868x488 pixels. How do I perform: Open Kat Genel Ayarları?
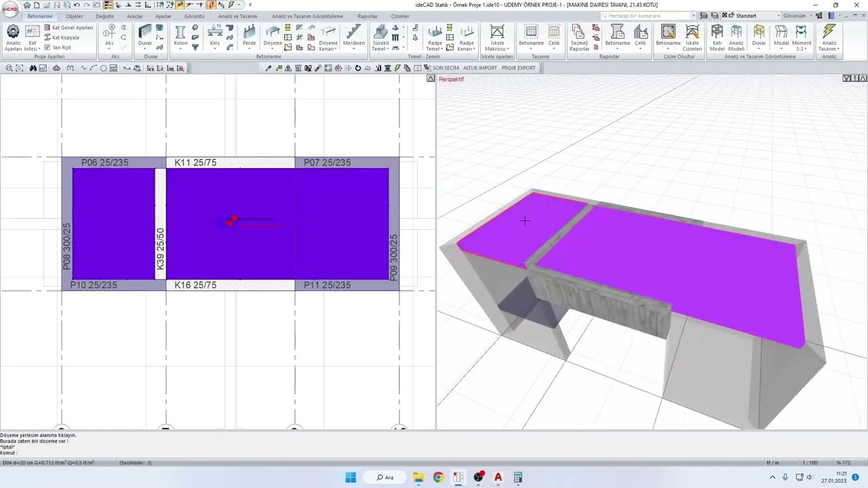click(68, 28)
